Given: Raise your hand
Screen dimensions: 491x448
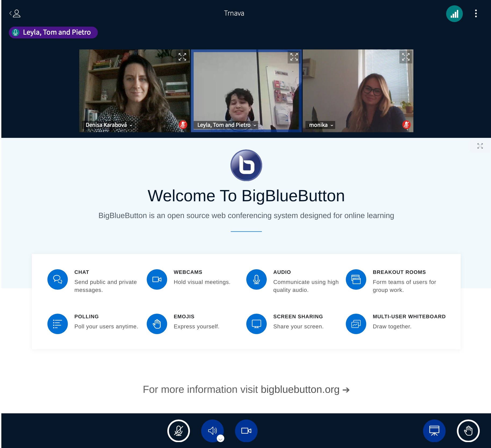Looking at the screenshot, I should click(468, 431).
